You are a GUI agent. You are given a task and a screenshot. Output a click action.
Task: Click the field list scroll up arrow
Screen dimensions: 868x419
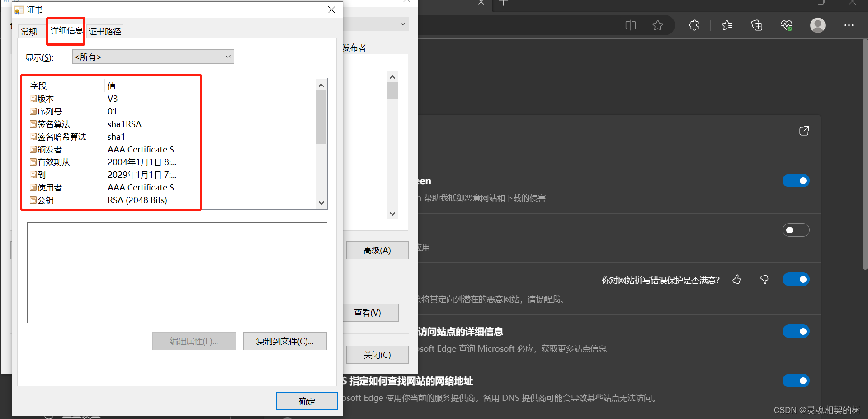click(321, 85)
